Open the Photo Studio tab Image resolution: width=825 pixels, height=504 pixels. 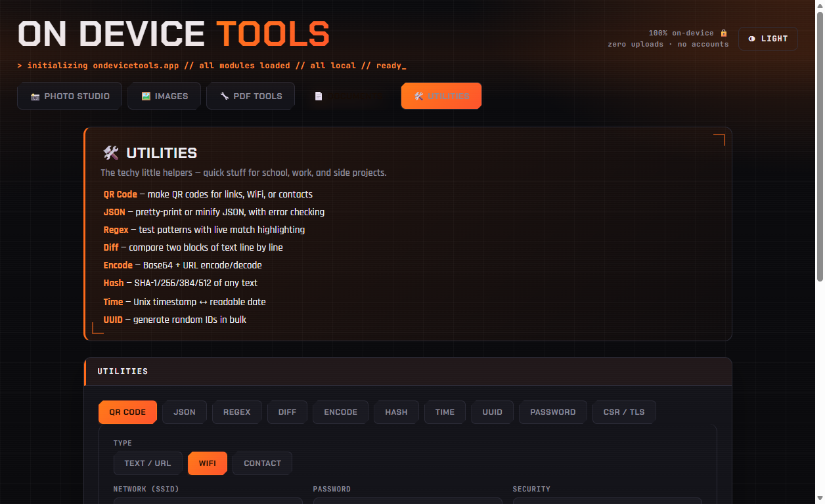pos(70,96)
